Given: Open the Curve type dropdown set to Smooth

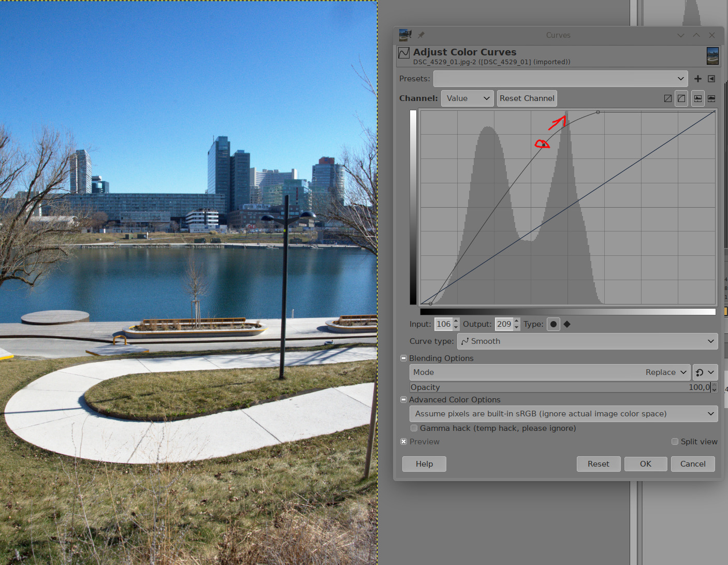Looking at the screenshot, I should click(x=588, y=341).
